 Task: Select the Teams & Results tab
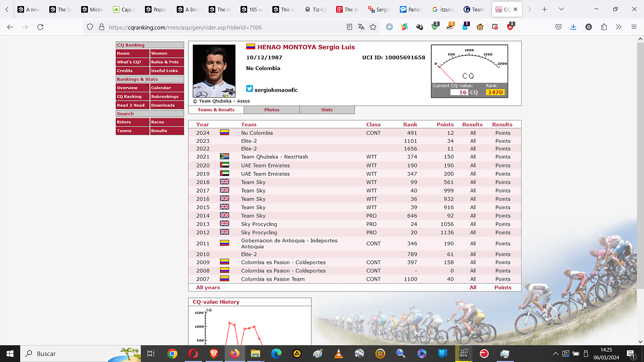216,110
